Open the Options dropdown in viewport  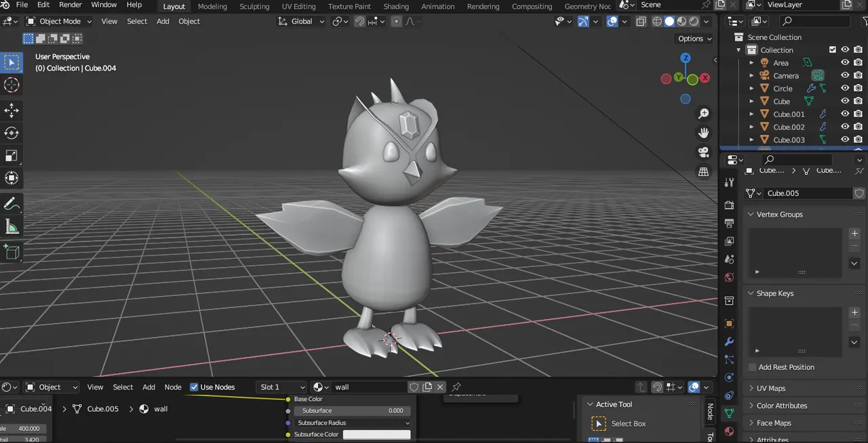[x=695, y=39]
